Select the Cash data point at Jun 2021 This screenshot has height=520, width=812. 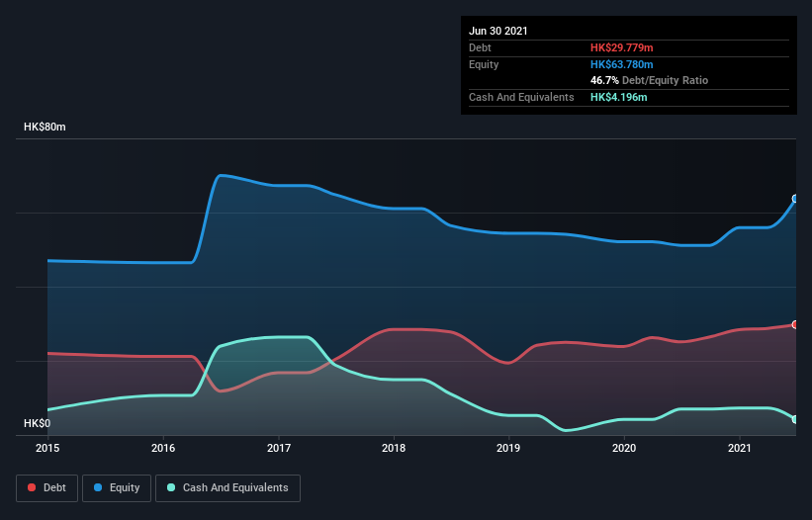coord(795,419)
